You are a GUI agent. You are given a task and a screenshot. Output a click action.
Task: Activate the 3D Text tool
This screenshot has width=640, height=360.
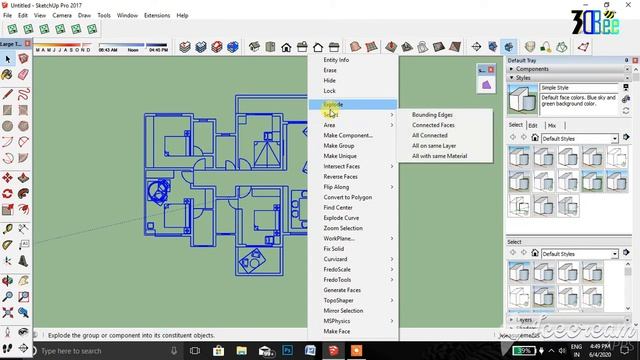23,261
